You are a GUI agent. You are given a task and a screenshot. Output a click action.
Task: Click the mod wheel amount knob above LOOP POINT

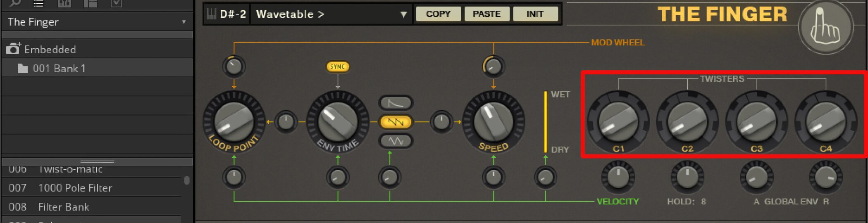(x=234, y=66)
